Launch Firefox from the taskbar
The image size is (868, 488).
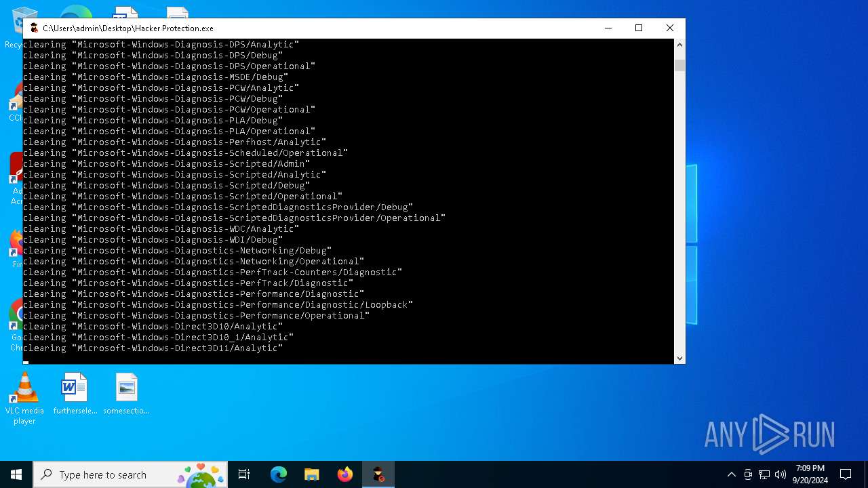(x=345, y=474)
